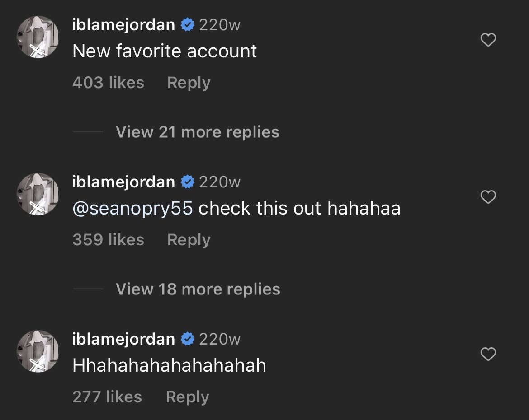Like the "New favorite account" comment
The image size is (529, 420).
[488, 40]
